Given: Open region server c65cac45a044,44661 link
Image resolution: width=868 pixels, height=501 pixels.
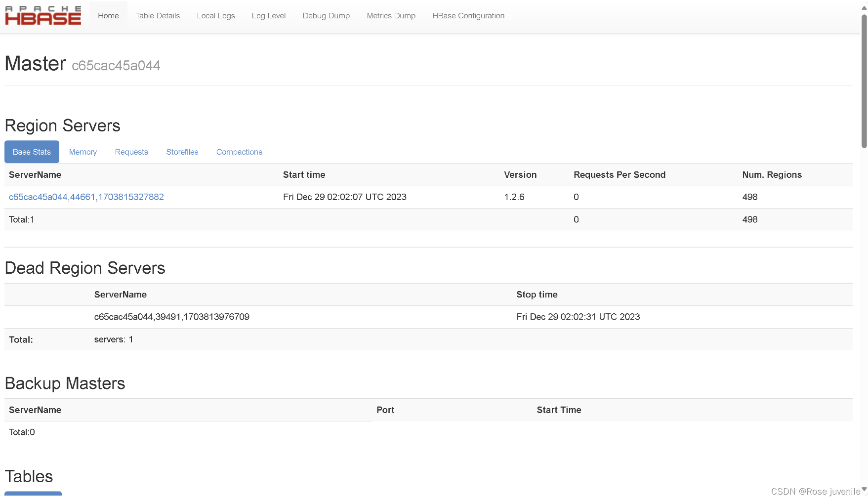Looking at the screenshot, I should (x=86, y=197).
